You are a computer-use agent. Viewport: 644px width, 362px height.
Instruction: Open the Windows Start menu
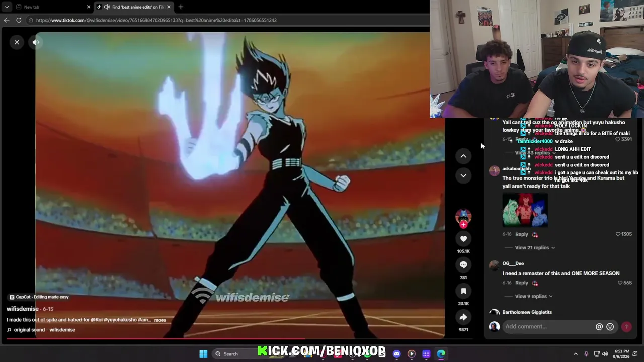pyautogui.click(x=203, y=354)
